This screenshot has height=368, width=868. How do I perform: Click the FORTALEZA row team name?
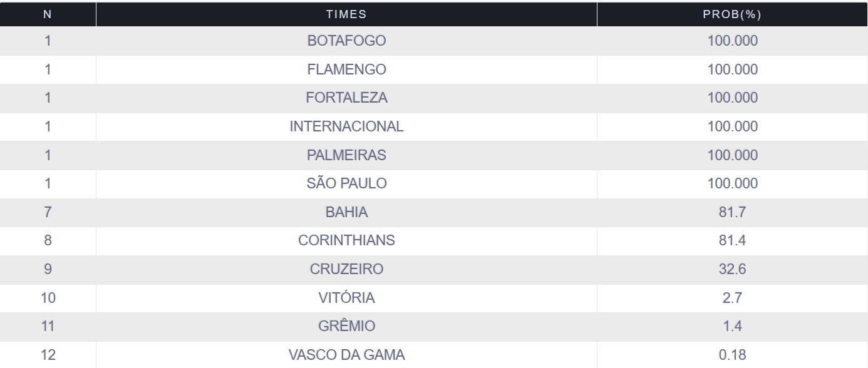[346, 98]
